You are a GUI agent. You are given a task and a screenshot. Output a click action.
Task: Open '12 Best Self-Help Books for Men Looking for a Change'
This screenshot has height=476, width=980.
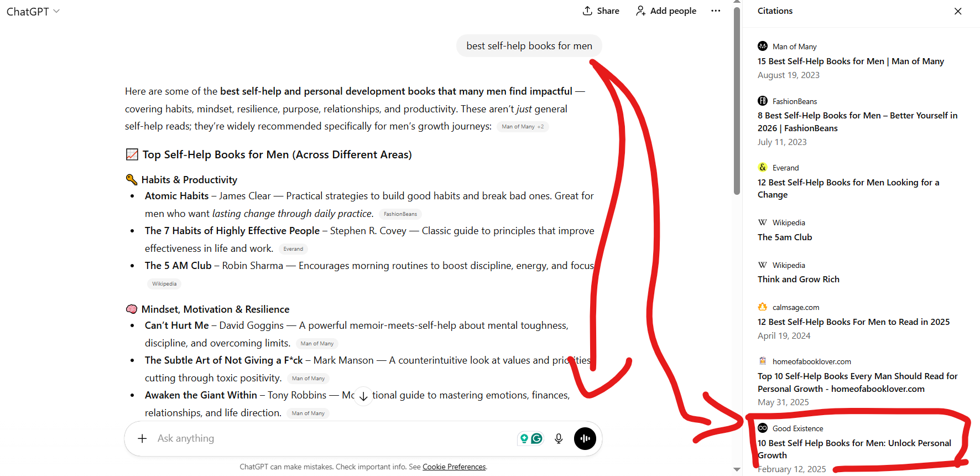pyautogui.click(x=848, y=189)
